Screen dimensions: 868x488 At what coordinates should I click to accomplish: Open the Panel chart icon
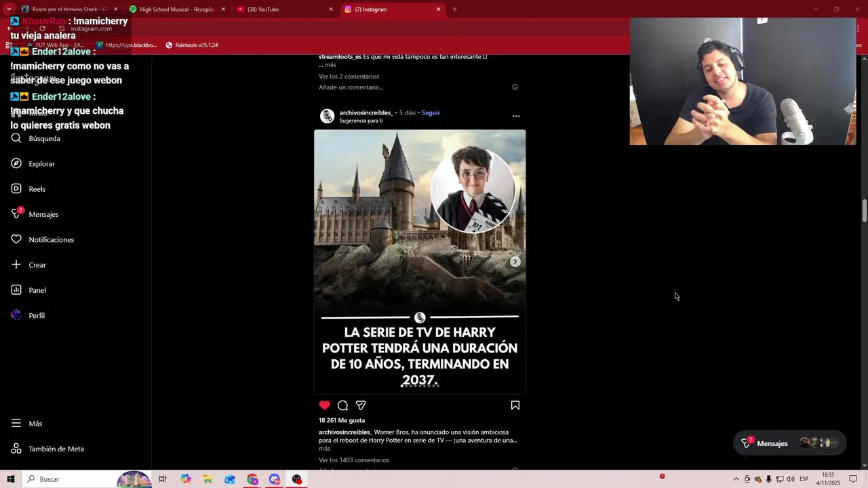[16, 290]
